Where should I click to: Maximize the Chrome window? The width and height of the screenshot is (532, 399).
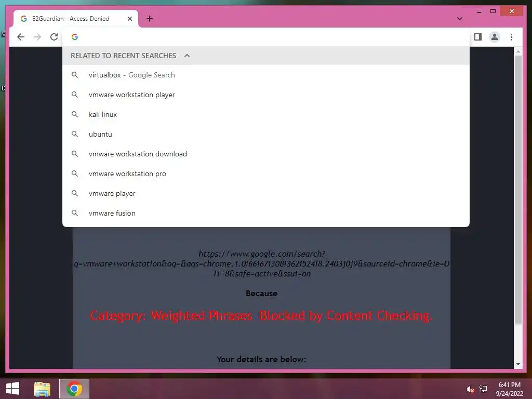point(493,11)
